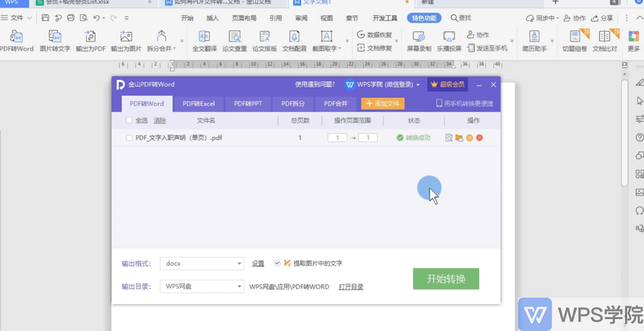The width and height of the screenshot is (644, 331).
Task: Click the start page range field
Action: (x=337, y=138)
